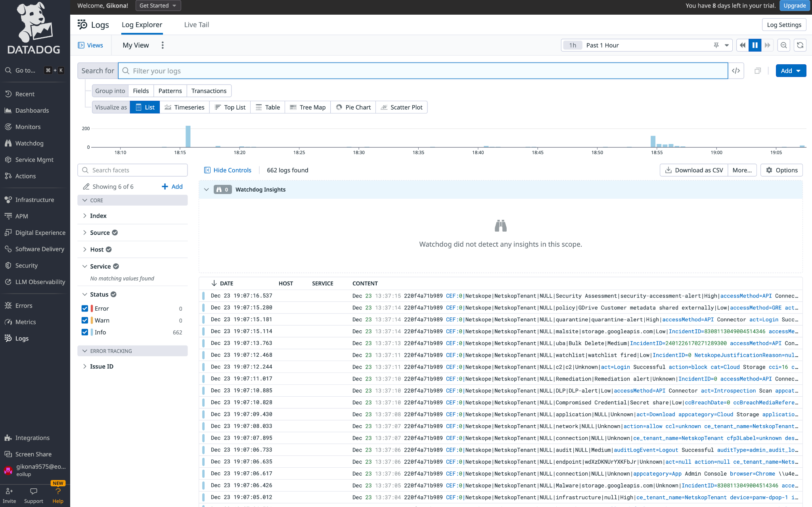Click the Datadog logo

(34, 28)
